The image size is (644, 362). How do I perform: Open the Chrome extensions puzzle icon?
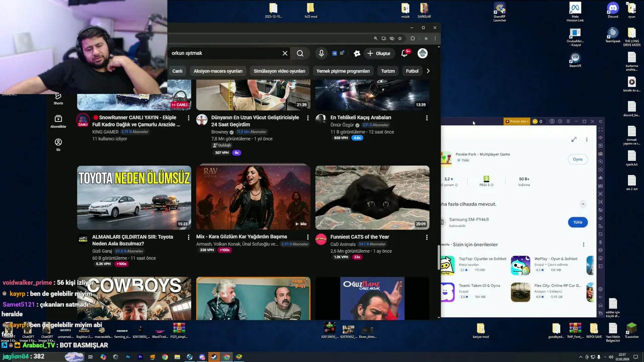[413, 38]
